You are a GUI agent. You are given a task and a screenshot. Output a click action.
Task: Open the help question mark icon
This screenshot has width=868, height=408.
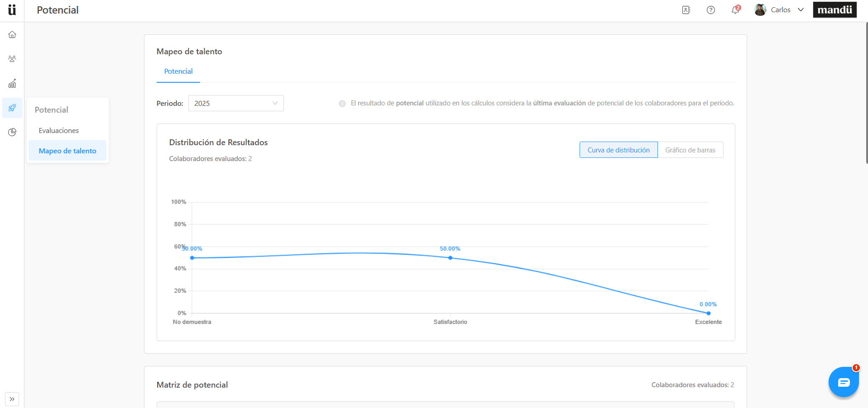coord(711,10)
